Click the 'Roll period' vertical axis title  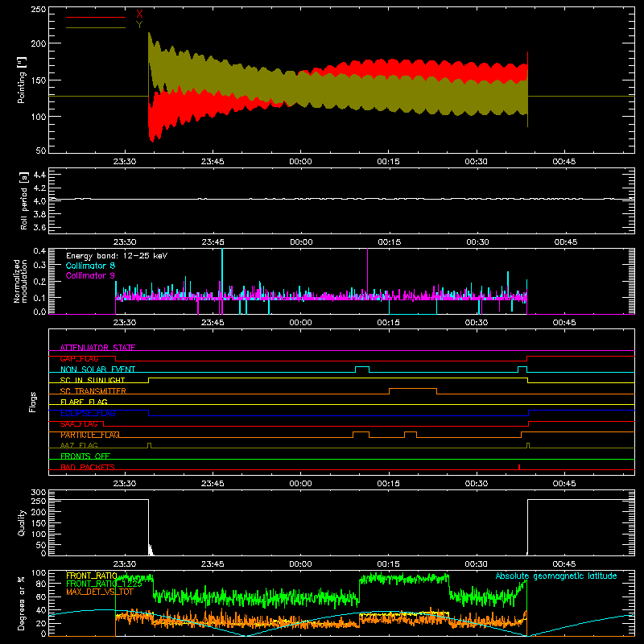[x=24, y=200]
